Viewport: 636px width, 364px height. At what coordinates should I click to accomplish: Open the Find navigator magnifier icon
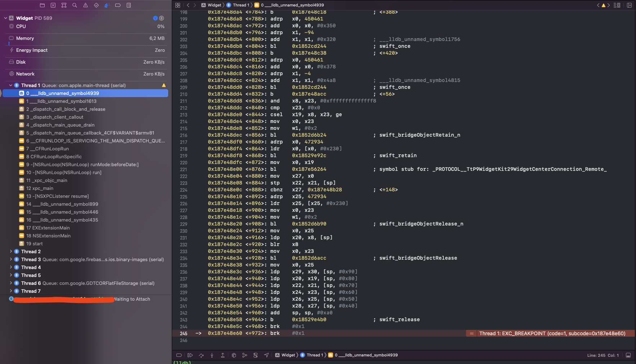click(75, 5)
